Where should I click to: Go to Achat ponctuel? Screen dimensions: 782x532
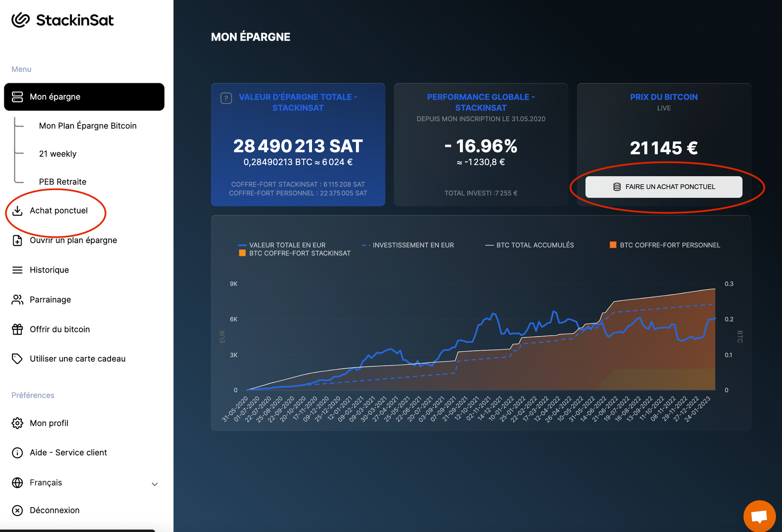coord(59,211)
